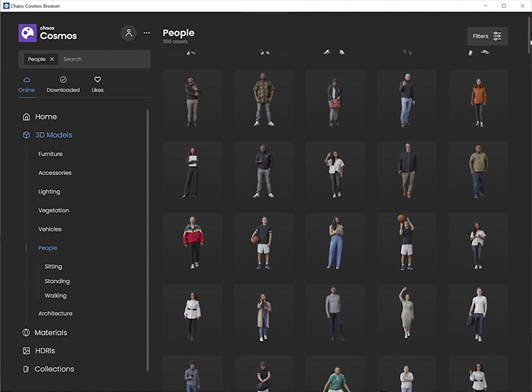Open the Filters panel button
The width and height of the screenshot is (532, 392).
tap(487, 36)
